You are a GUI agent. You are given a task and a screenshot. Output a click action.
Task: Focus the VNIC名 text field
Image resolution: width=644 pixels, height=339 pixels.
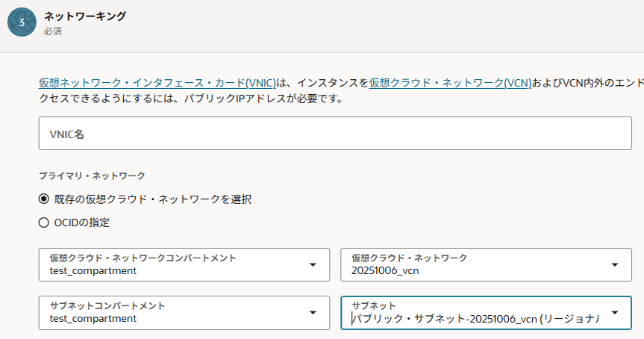(335, 134)
